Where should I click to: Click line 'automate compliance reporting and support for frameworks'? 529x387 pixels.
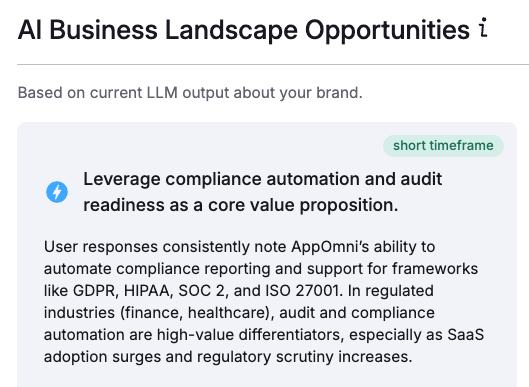tap(261, 269)
